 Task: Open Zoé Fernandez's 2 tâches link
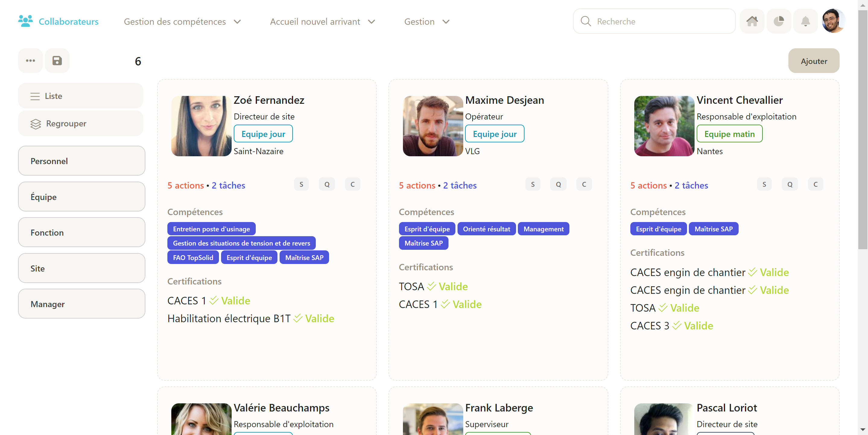[228, 185]
